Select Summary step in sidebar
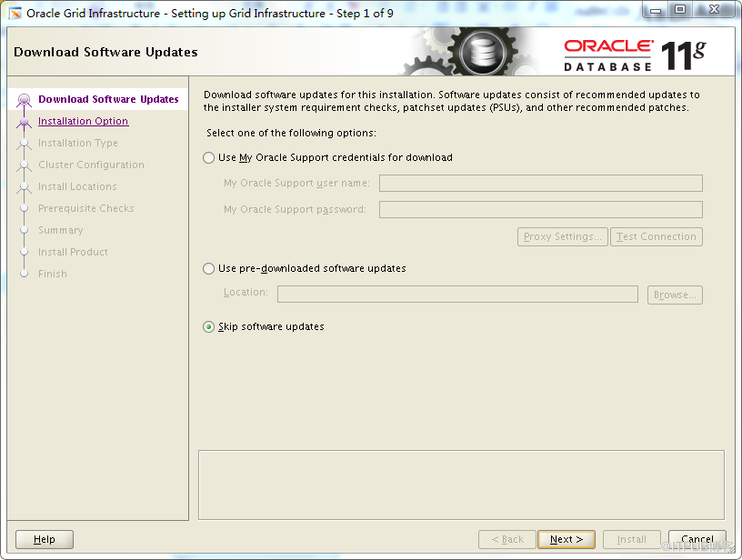Screen dimensions: 742x560 pos(61,230)
